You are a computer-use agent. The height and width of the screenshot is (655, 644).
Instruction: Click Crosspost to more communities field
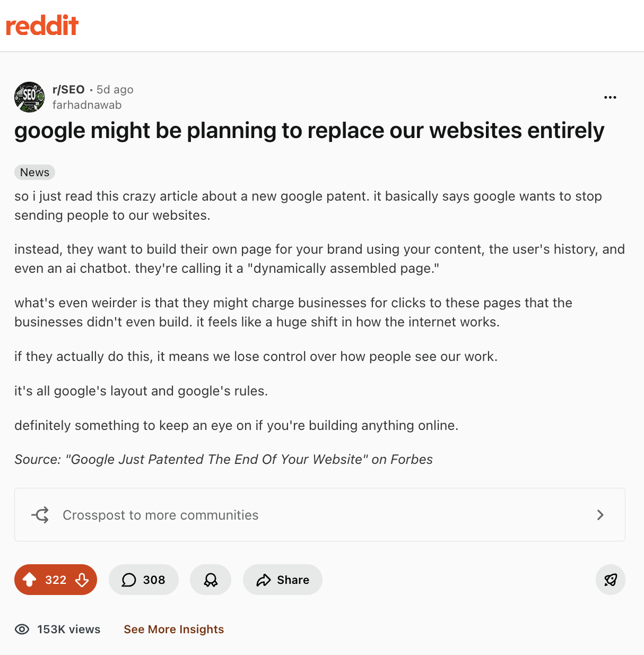click(160, 515)
